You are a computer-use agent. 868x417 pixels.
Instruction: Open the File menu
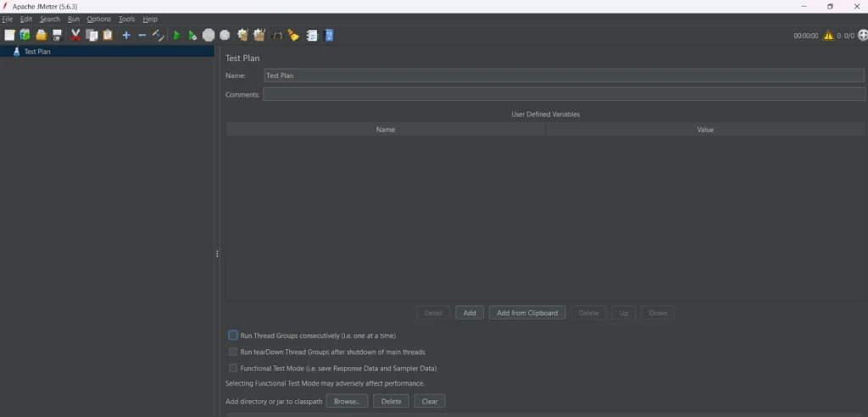[x=7, y=19]
